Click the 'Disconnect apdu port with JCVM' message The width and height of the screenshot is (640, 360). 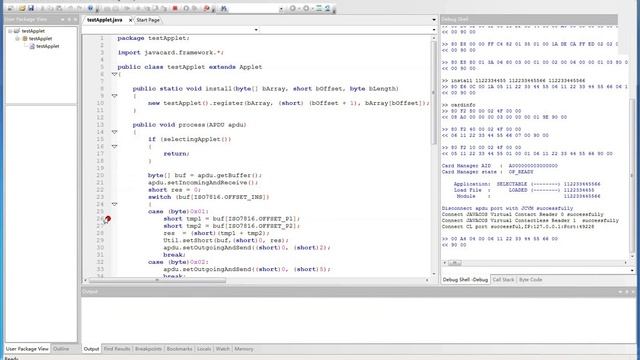(507, 208)
